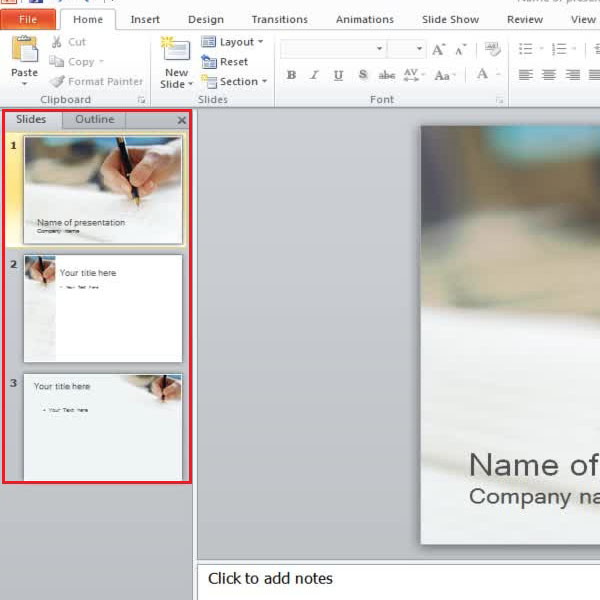Switch to the Slide Show ribbon tab
The height and width of the screenshot is (600, 600).
pyautogui.click(x=450, y=20)
